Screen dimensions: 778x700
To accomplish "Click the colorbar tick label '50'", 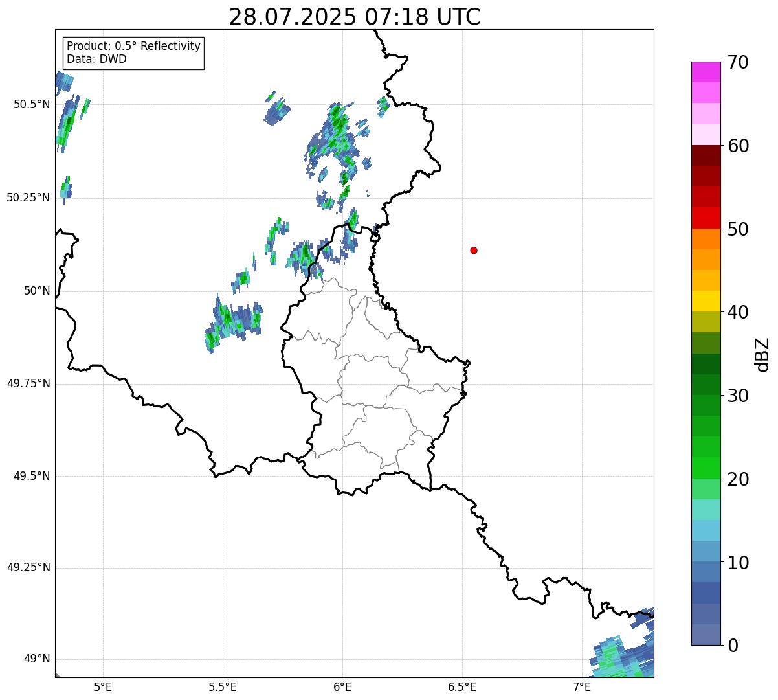I will (738, 230).
